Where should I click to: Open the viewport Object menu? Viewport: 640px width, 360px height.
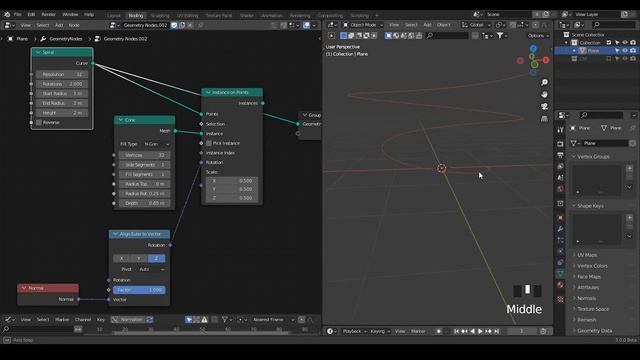pyautogui.click(x=444, y=25)
